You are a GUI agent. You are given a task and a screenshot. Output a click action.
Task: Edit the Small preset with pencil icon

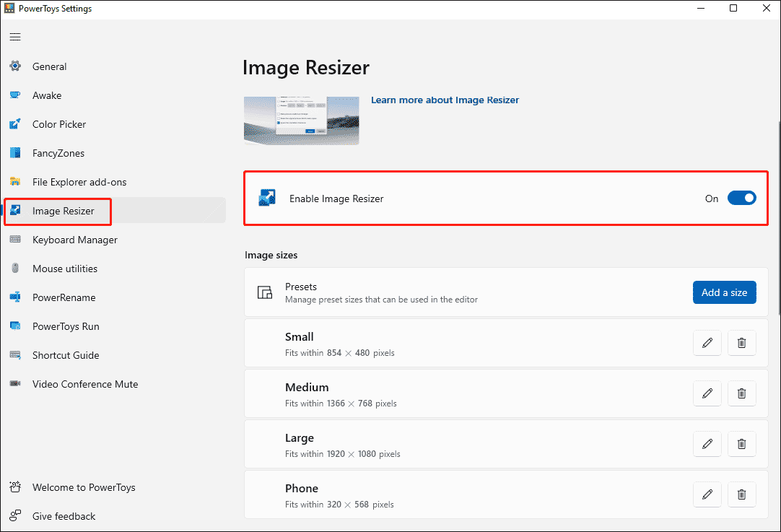[x=707, y=343]
